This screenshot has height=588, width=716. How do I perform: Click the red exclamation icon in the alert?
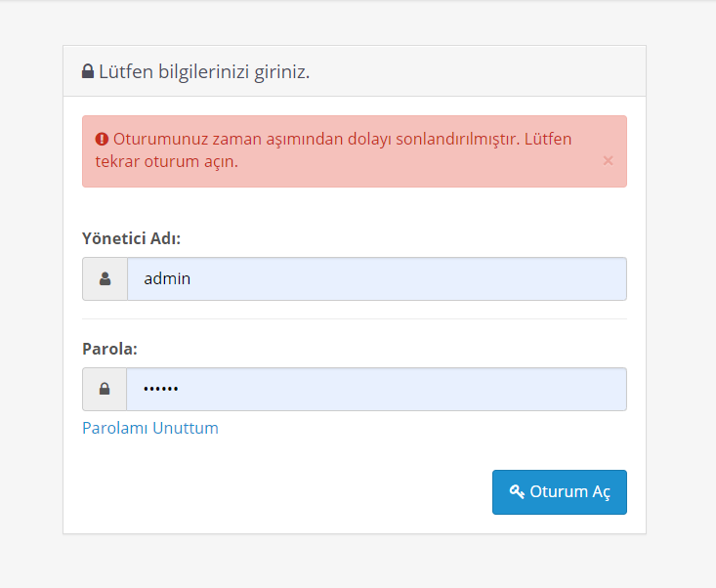click(x=102, y=139)
